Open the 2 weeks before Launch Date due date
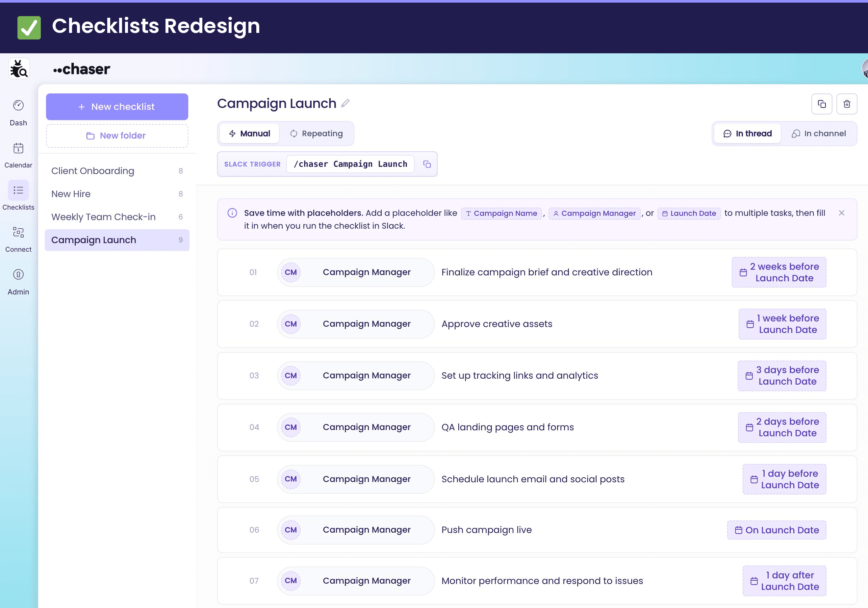This screenshot has height=608, width=868. pos(779,272)
